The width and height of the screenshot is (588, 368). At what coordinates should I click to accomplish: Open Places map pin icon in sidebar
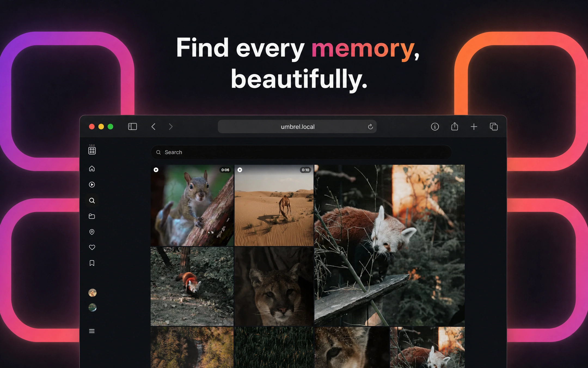tap(92, 232)
